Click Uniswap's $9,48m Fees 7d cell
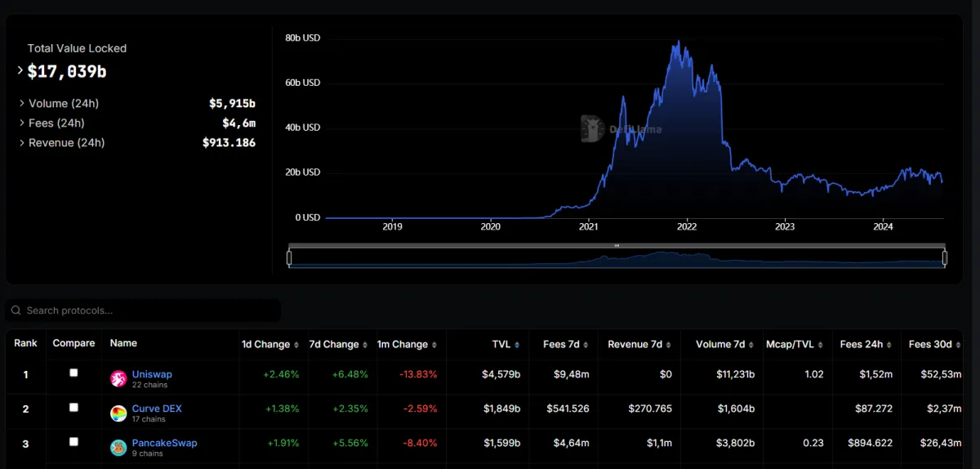 570,374
